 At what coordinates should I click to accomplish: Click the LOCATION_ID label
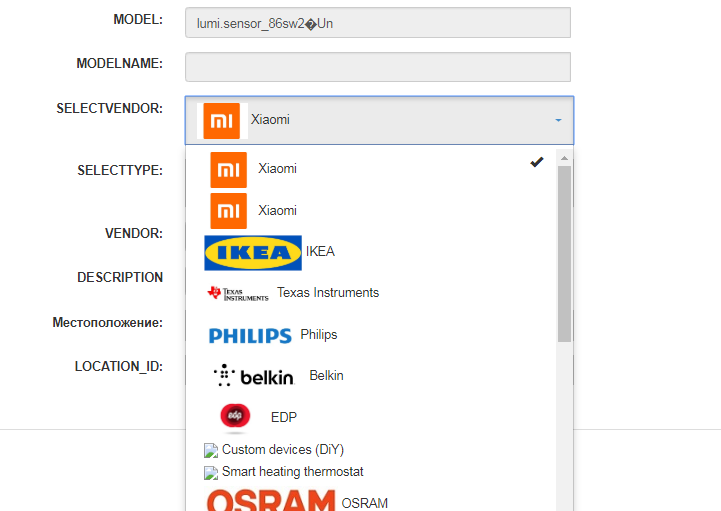coord(119,367)
